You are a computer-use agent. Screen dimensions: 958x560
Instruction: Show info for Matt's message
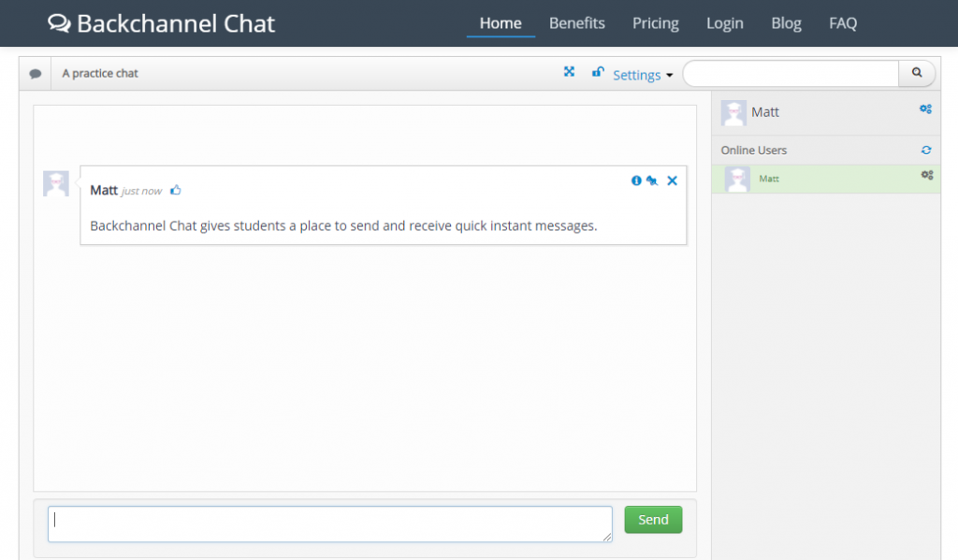[x=636, y=180]
